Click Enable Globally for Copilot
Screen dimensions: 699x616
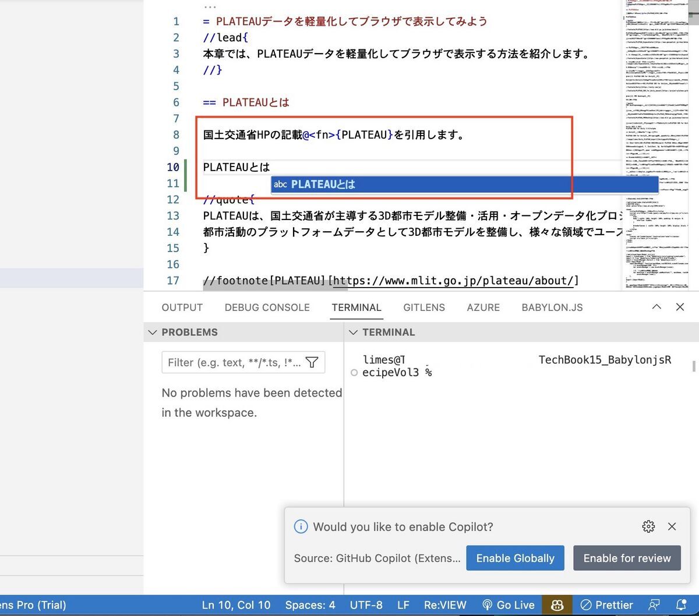coord(515,558)
